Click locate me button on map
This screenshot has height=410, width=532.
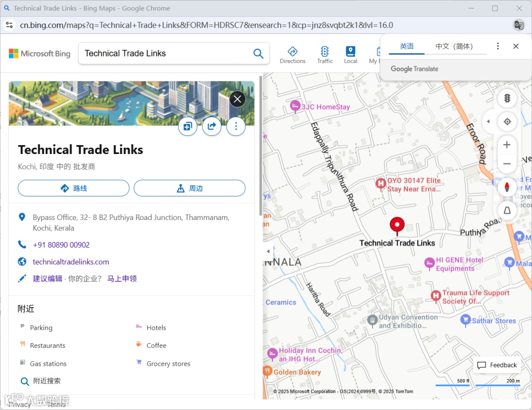coord(507,122)
